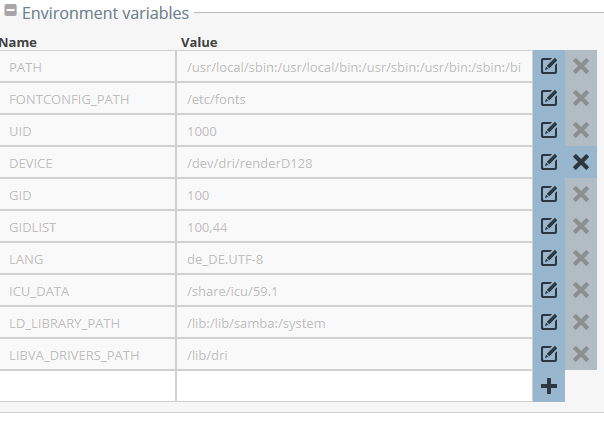The image size is (604, 425).
Task: Delete the GIDLIST variable
Action: point(581,226)
